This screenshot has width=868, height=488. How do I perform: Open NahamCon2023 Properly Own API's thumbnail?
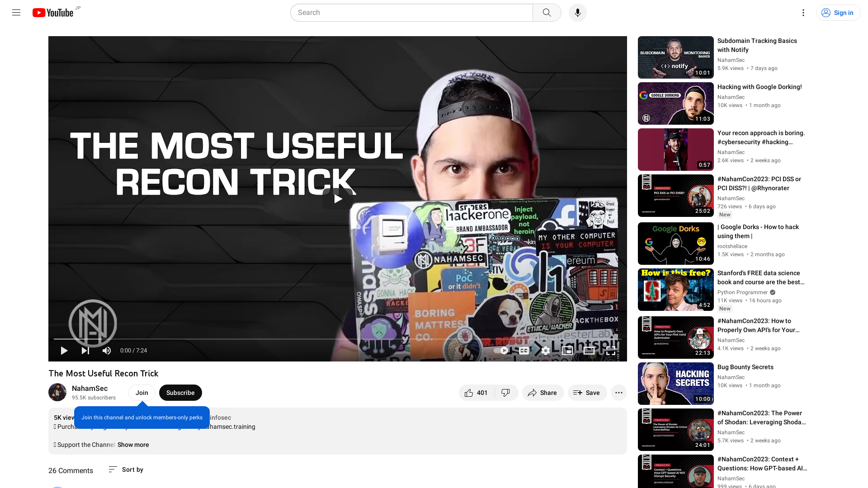click(x=675, y=338)
